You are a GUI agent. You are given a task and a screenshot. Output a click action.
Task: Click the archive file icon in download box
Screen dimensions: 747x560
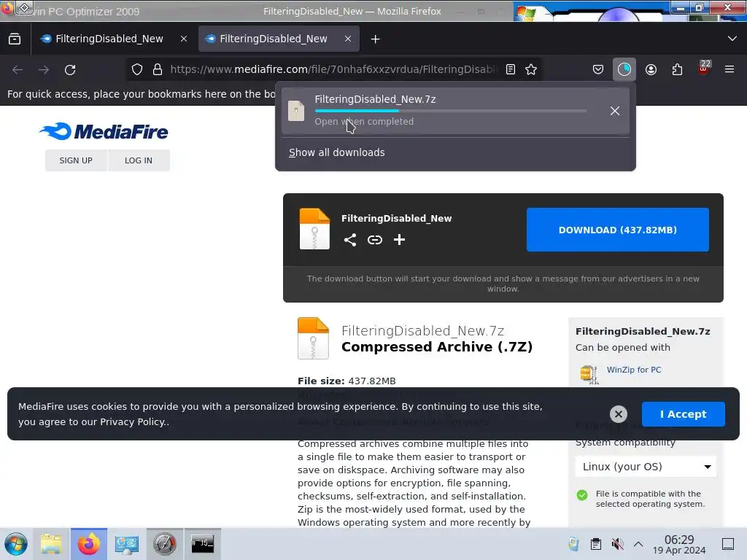coord(314,229)
